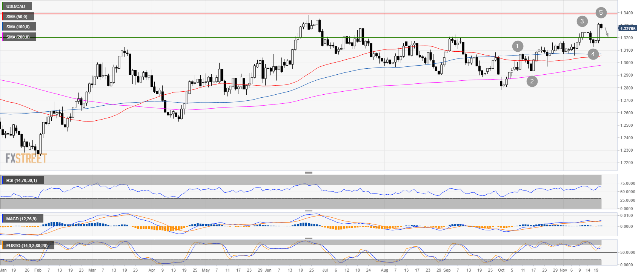Click the wave marker numbered 5

pos(601,12)
